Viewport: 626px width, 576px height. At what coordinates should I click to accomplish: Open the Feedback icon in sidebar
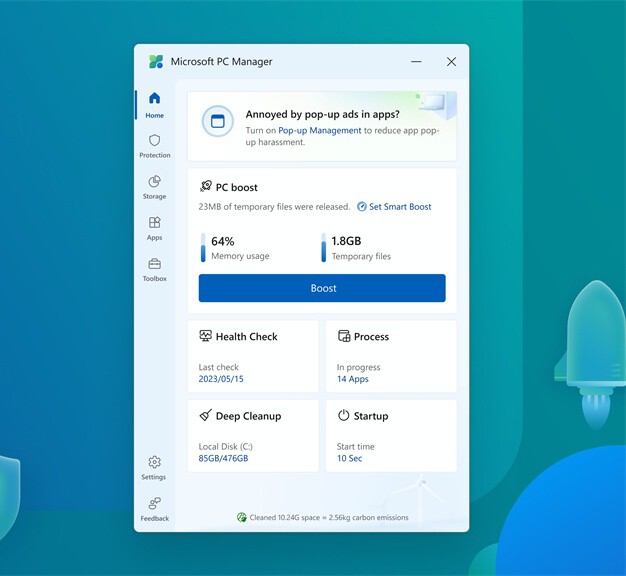click(x=154, y=504)
